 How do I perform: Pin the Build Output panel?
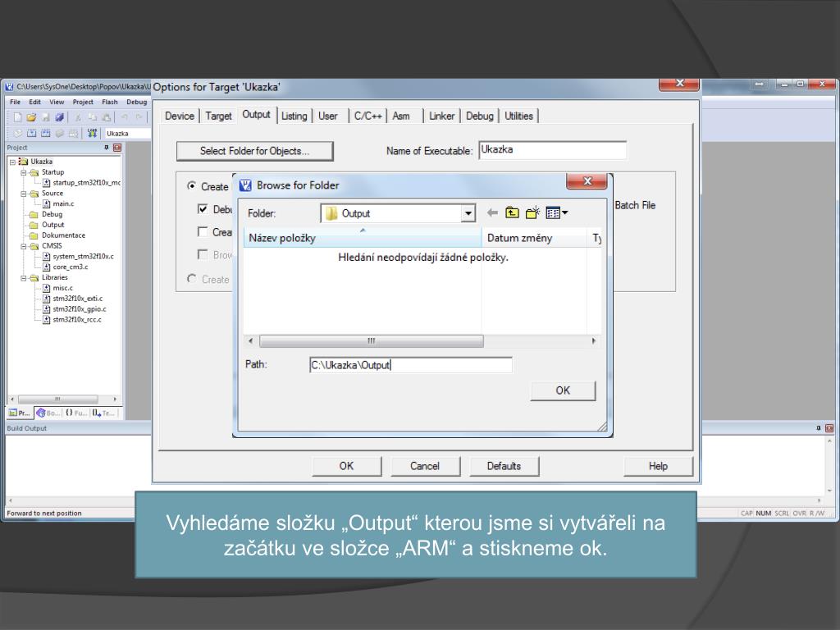[x=818, y=428]
